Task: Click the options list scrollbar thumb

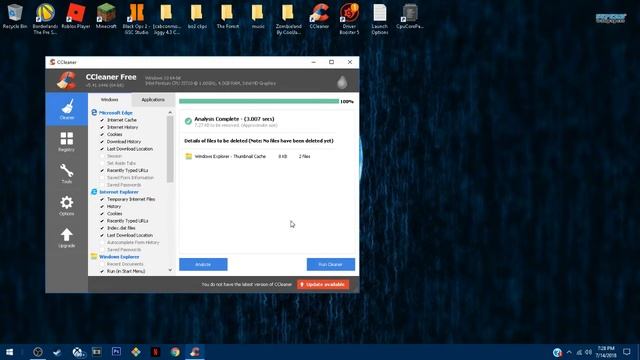Action: (x=170, y=149)
